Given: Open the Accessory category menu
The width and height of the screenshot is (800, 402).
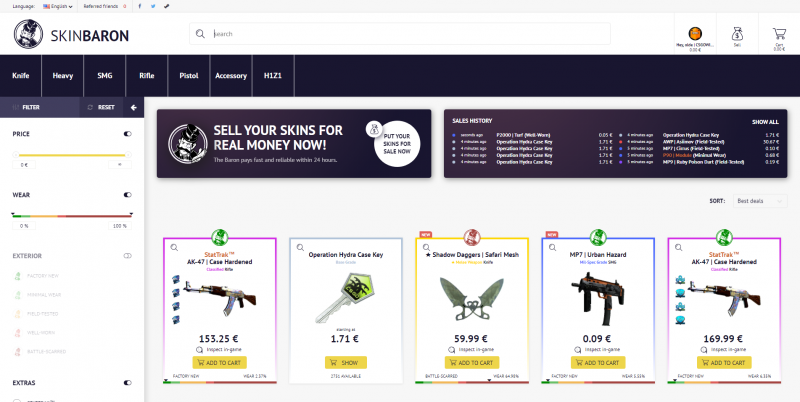Looking at the screenshot, I should [x=231, y=76].
